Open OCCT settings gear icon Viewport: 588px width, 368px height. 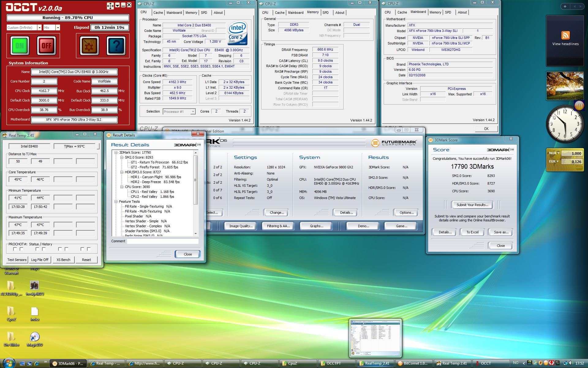point(89,45)
